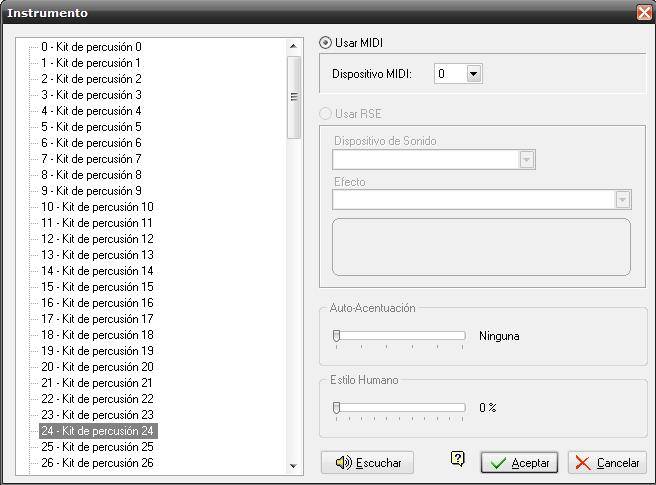Select '14 - Kit de percusión 14'
The width and height of the screenshot is (656, 485).
point(97,271)
